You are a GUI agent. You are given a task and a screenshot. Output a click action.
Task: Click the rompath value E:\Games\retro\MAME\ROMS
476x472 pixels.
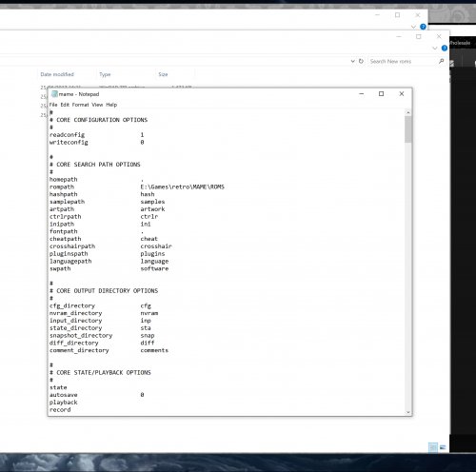coord(183,187)
